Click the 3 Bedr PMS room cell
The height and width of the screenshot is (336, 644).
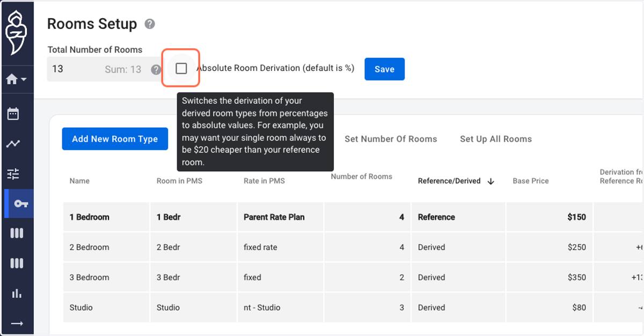coord(193,277)
